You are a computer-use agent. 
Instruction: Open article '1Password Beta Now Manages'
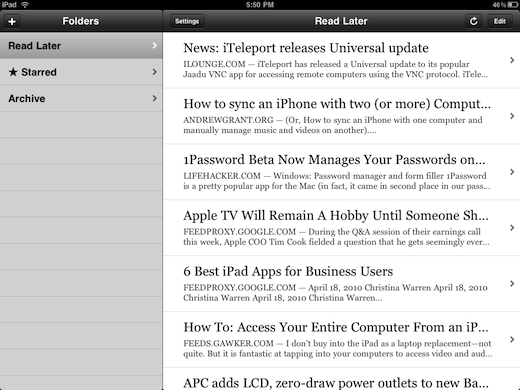(x=341, y=172)
